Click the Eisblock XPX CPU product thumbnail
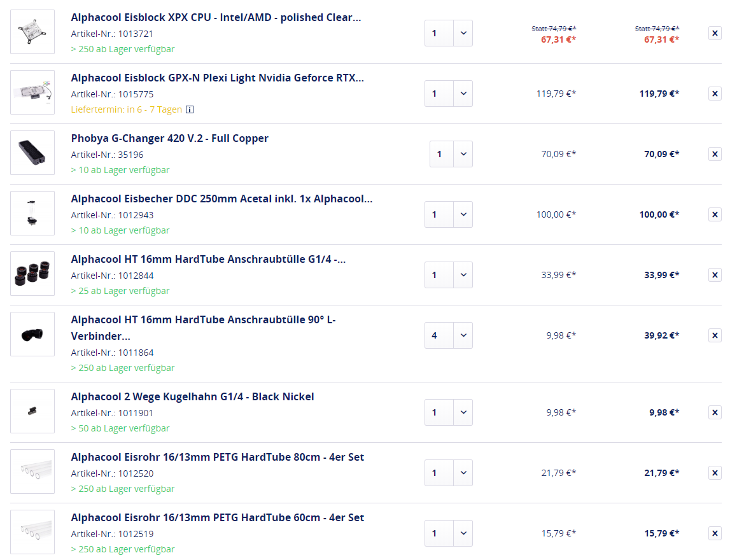Screen dimensions: 730x560 pos(32,32)
